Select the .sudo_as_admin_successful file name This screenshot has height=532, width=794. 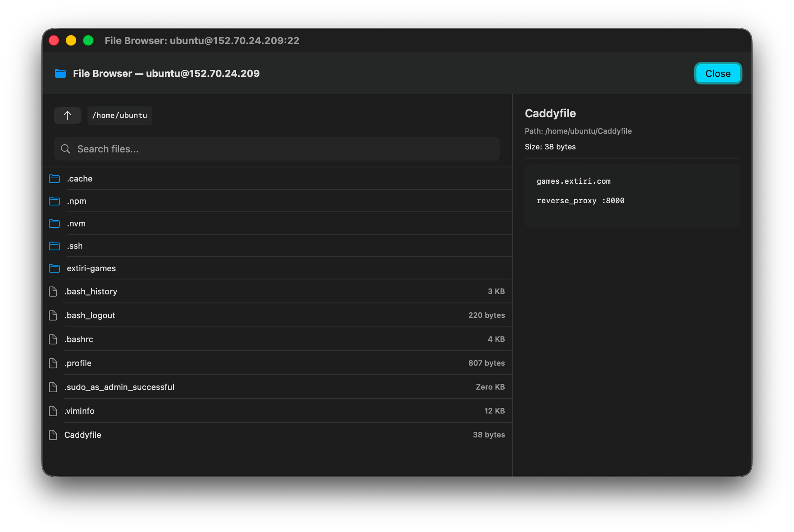[119, 387]
